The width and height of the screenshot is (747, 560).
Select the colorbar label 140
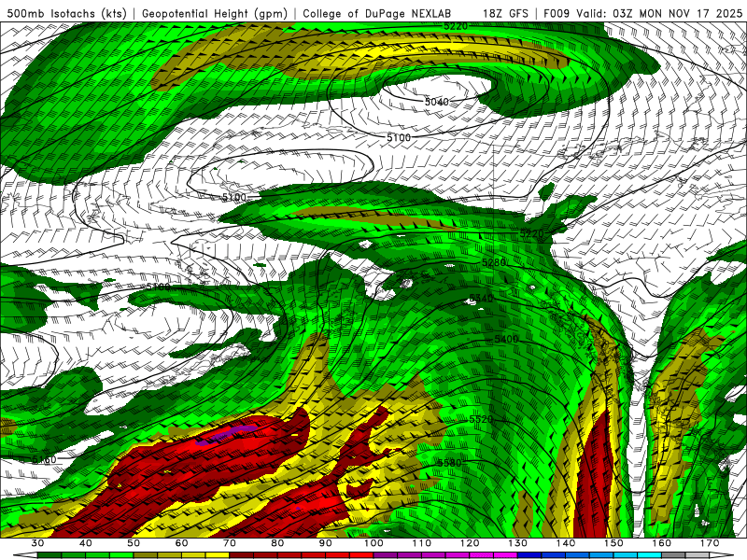(x=566, y=543)
